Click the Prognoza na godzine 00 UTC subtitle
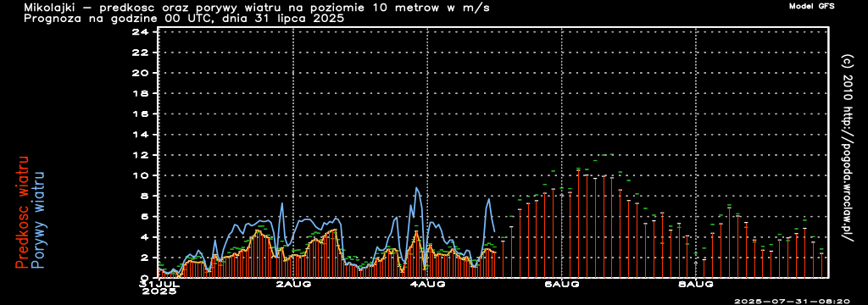Screen dimensions: 868x305 (x=184, y=19)
